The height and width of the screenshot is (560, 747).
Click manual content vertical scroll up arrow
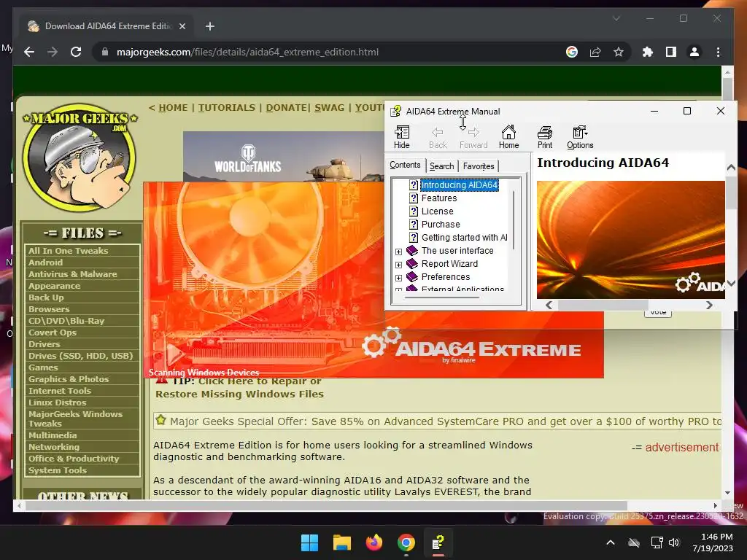(731, 168)
